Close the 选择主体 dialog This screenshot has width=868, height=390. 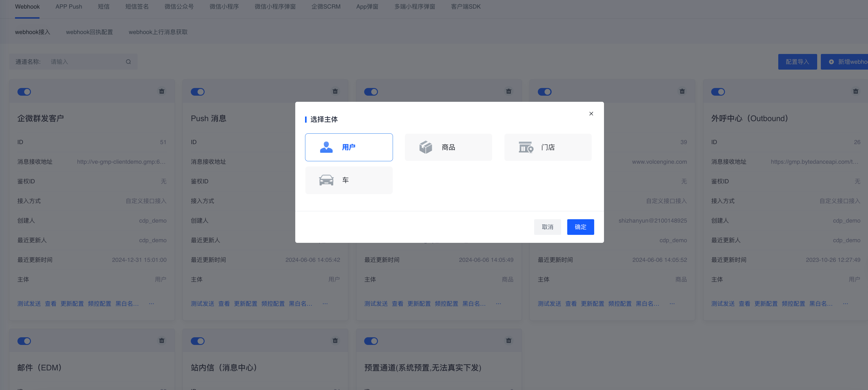591,114
